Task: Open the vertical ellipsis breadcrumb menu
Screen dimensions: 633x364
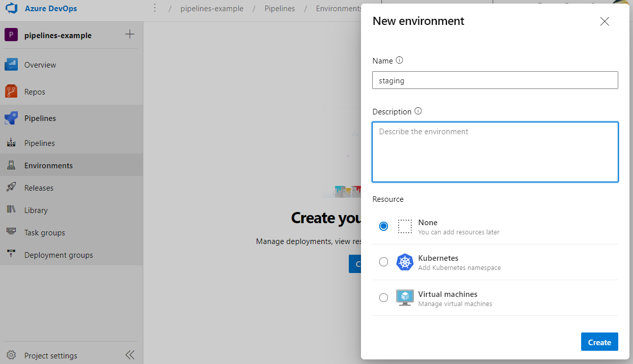Action: (155, 9)
